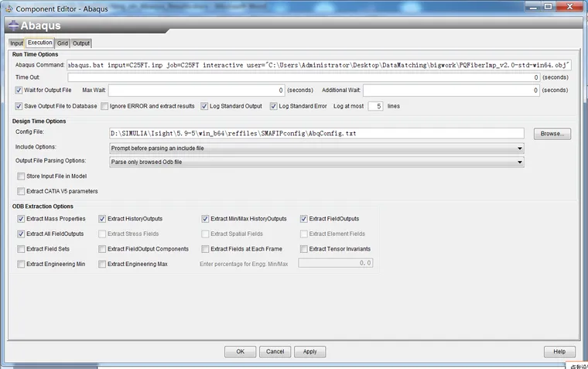
Task: Close the Component Editor window
Action: point(569,7)
